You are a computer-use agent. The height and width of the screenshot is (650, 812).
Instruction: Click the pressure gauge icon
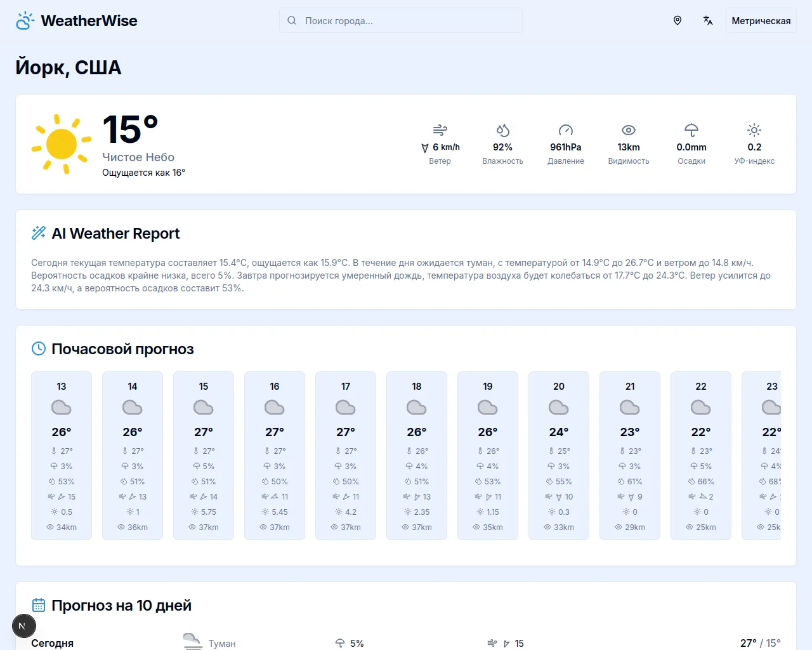pos(565,130)
